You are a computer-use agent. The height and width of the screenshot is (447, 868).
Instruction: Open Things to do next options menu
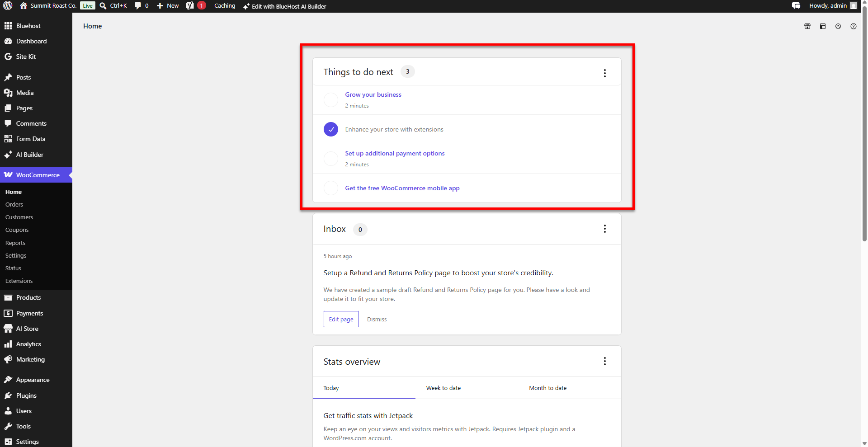pos(604,73)
